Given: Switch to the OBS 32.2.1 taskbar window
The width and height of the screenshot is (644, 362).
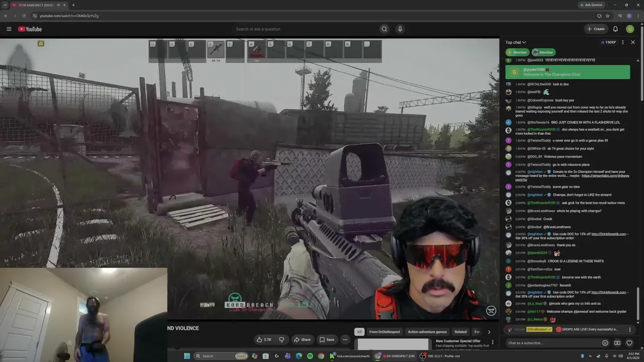Looking at the screenshot, I should point(441,356).
